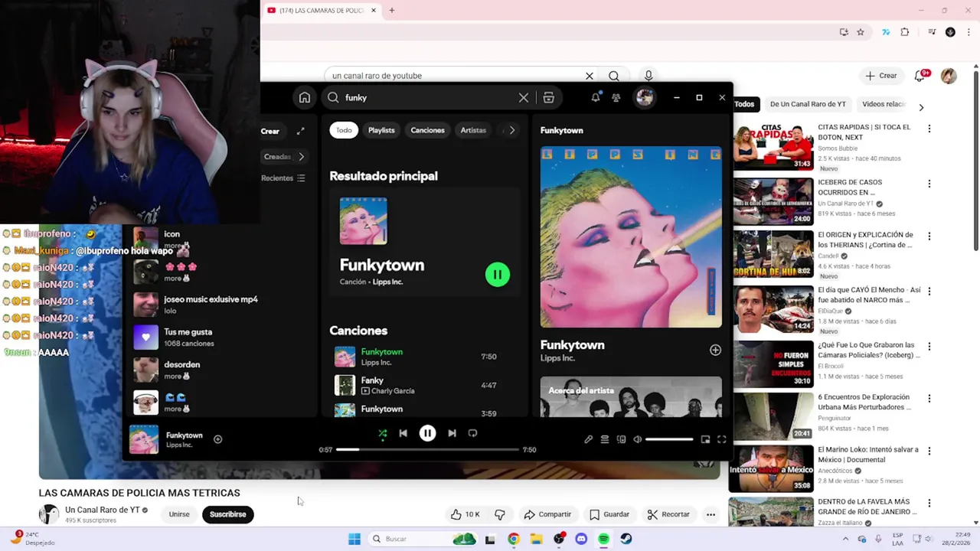Image resolution: width=980 pixels, height=551 pixels.
Task: Open Spotify notifications bell
Action: (596, 97)
